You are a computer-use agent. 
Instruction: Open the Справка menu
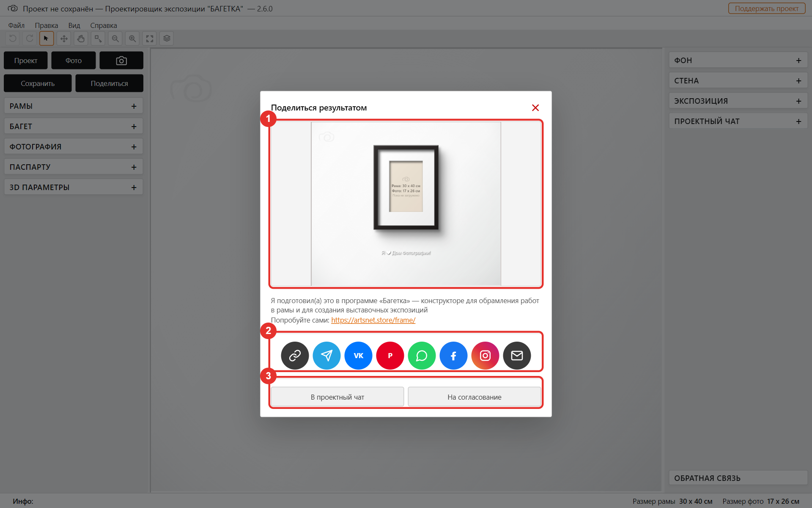click(x=104, y=25)
